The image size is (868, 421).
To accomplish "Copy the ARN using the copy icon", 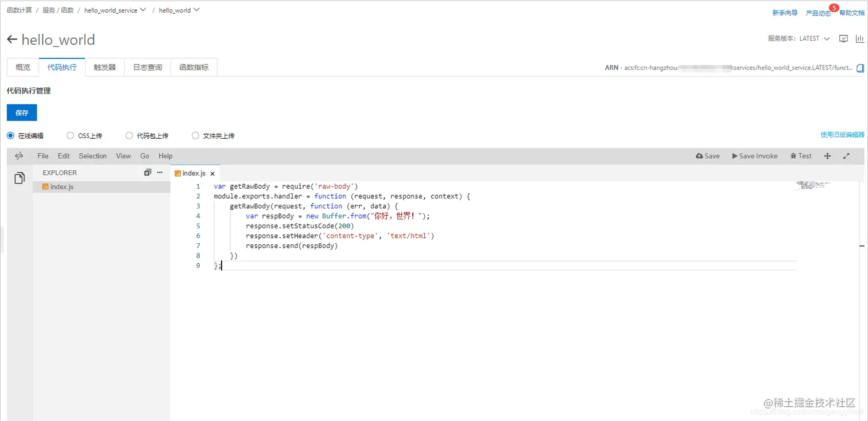I will coord(860,68).
